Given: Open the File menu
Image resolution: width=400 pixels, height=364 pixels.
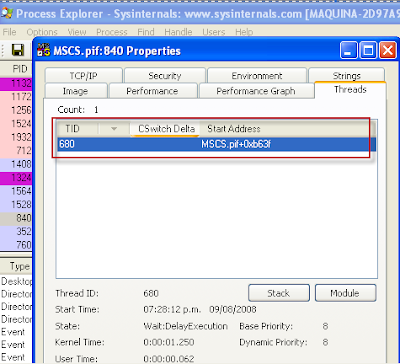Looking at the screenshot, I should tap(9, 32).
